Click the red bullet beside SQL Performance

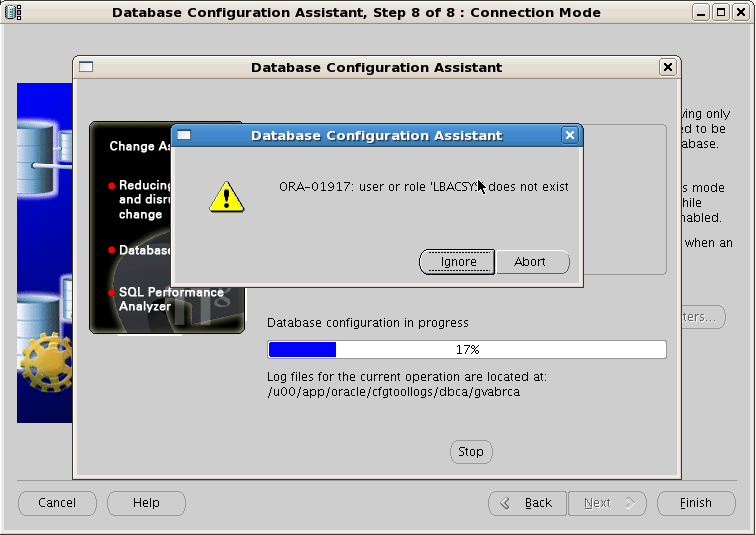click(111, 292)
